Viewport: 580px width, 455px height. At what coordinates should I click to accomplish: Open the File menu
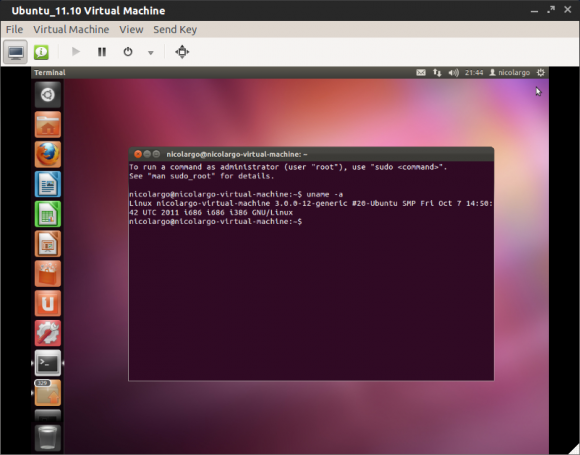pyautogui.click(x=14, y=30)
